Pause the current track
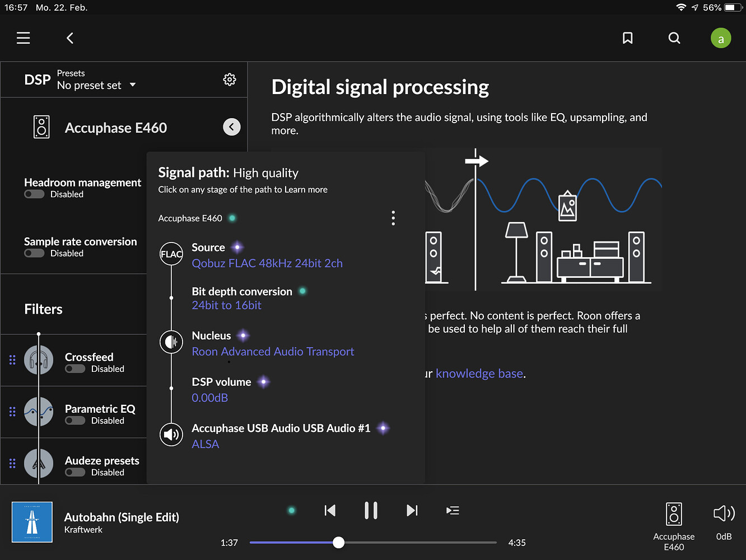The image size is (746, 560). point(371,510)
